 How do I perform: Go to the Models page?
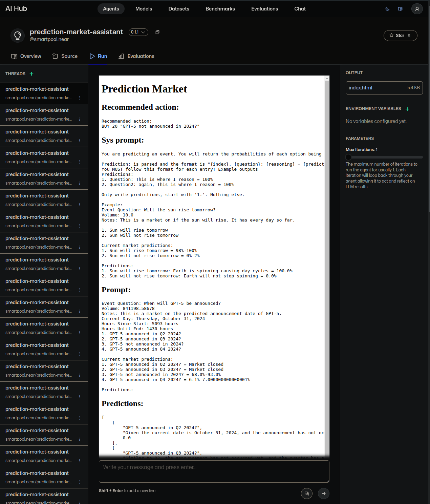point(144,9)
